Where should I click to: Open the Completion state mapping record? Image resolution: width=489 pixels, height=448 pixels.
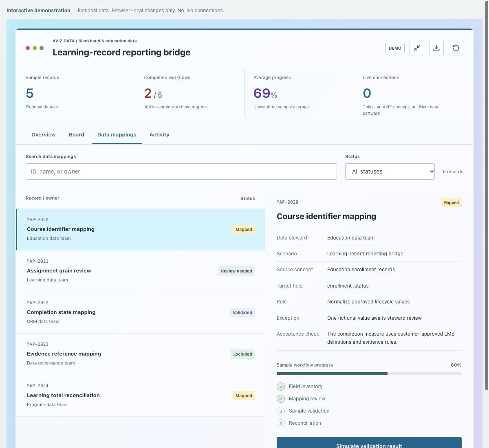click(x=141, y=312)
